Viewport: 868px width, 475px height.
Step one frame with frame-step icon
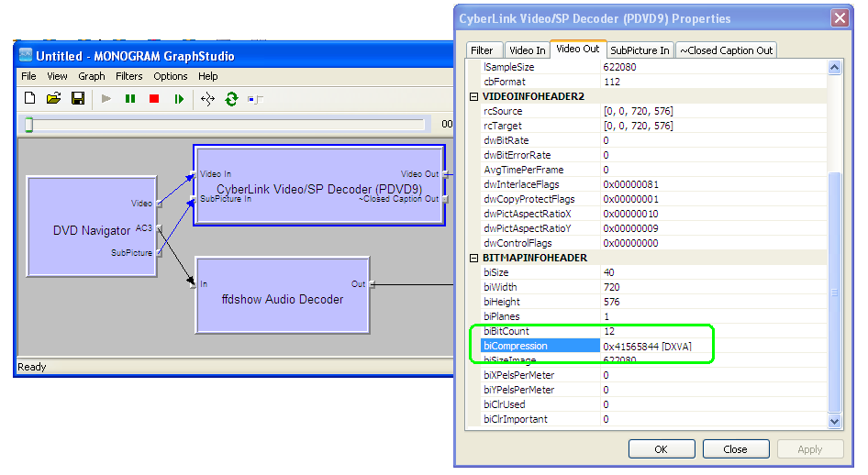[178, 99]
